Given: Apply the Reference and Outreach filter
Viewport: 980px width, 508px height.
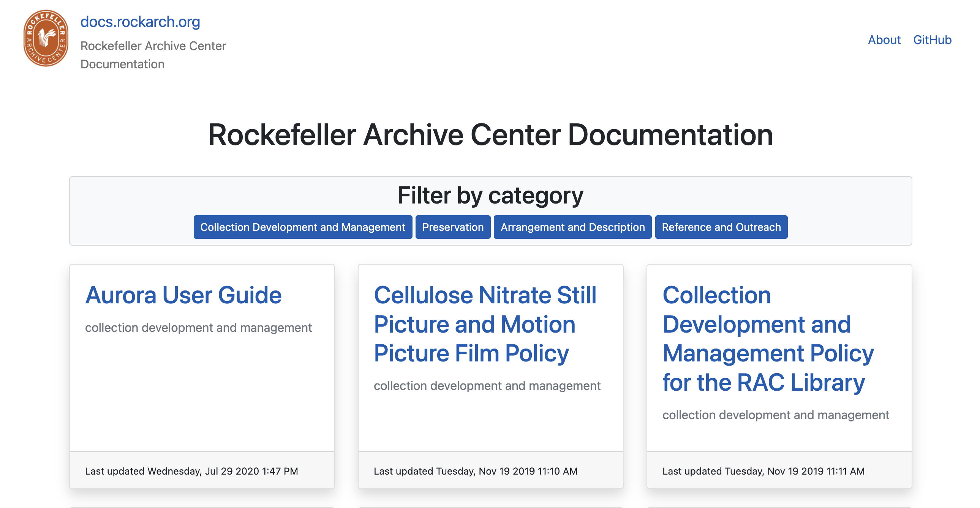Looking at the screenshot, I should (x=721, y=227).
